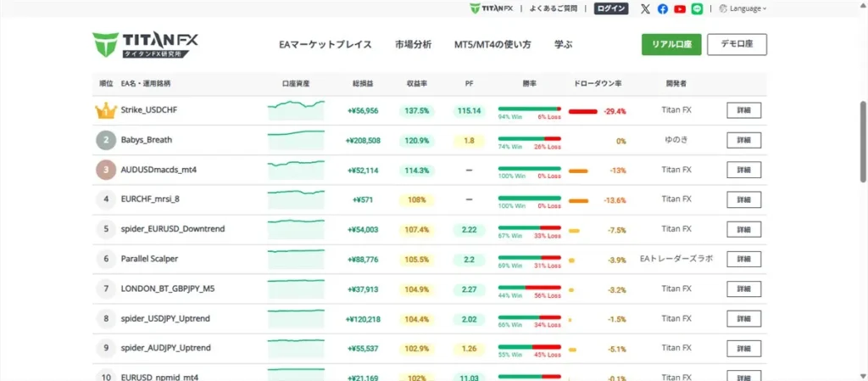Click the 総損益 column header
This screenshot has width=868, height=381.
[363, 84]
